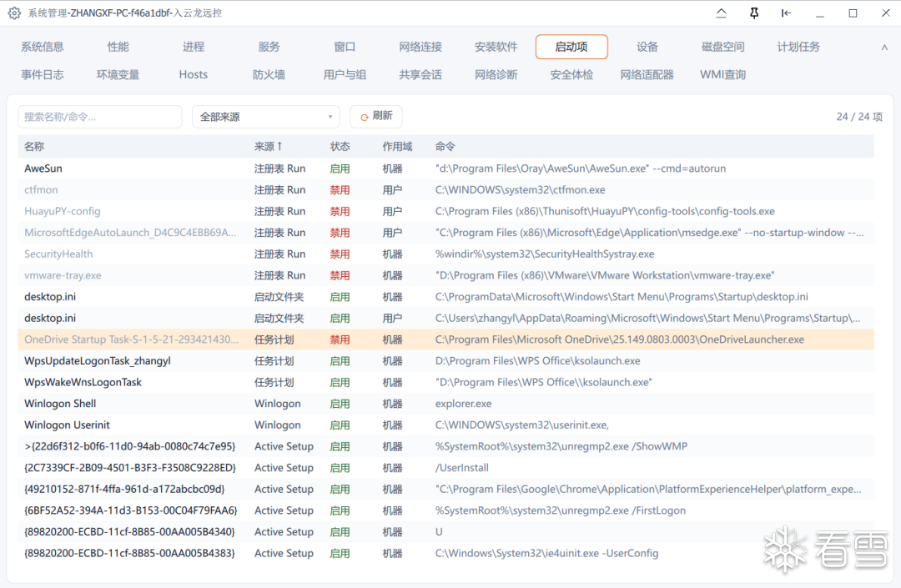Screen dimensions: 901x588
Task: Sort by the 名称 column header
Action: point(34,147)
